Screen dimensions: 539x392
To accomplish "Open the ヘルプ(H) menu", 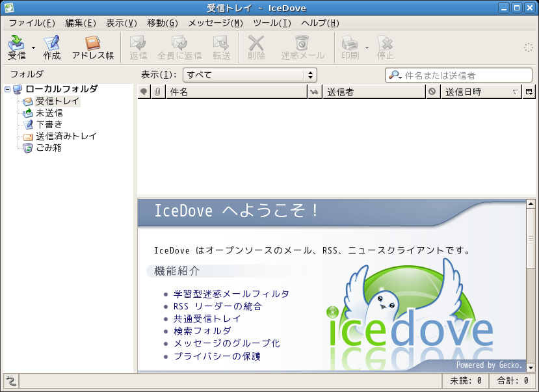I will (320, 23).
